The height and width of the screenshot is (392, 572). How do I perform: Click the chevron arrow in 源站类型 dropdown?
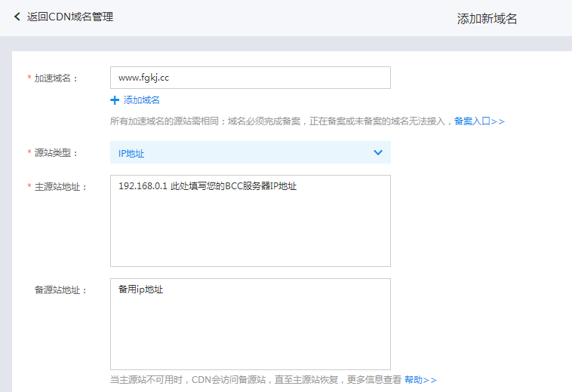378,153
